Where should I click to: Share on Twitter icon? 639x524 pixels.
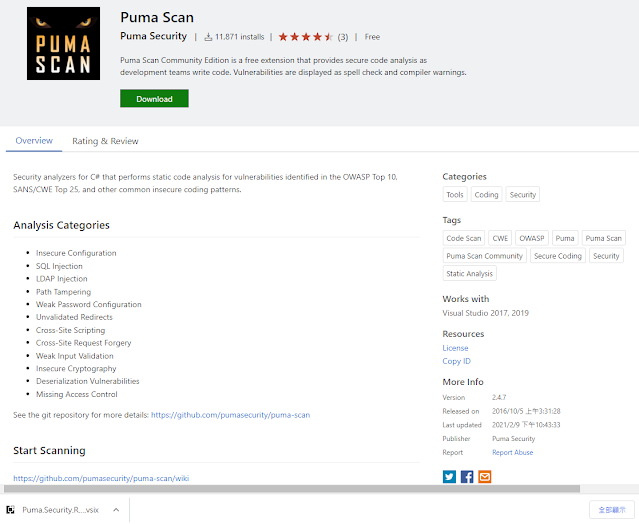click(449, 476)
